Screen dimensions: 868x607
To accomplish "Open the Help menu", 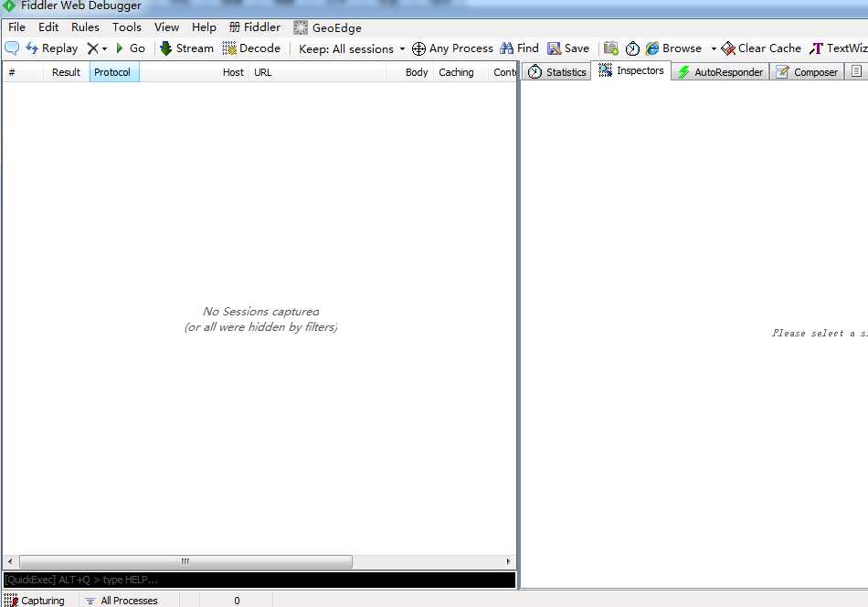I will [x=204, y=27].
